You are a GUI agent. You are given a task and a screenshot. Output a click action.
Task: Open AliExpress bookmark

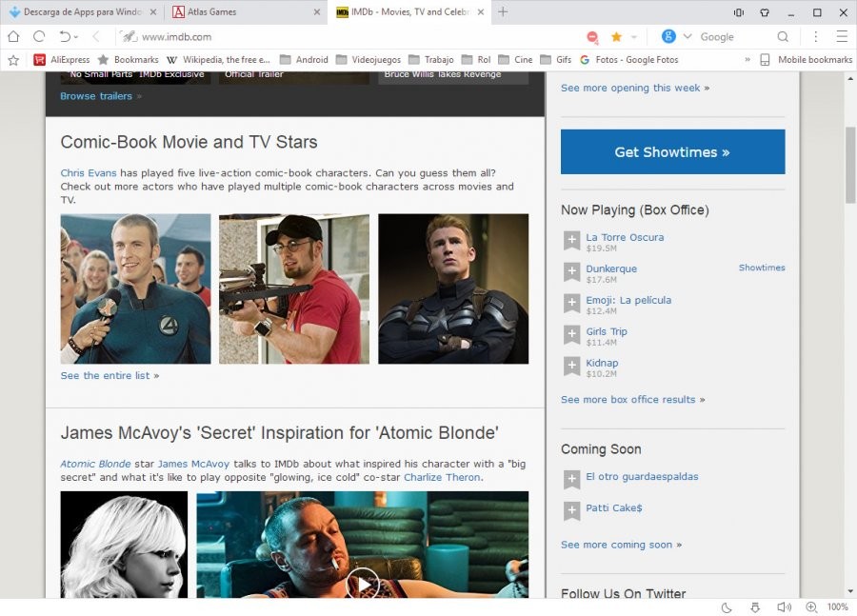62,60
